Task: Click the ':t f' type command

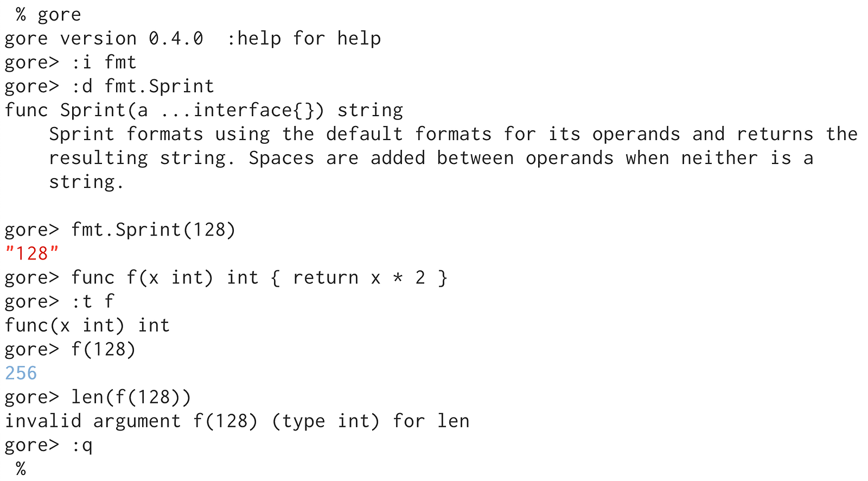Action: (93, 301)
